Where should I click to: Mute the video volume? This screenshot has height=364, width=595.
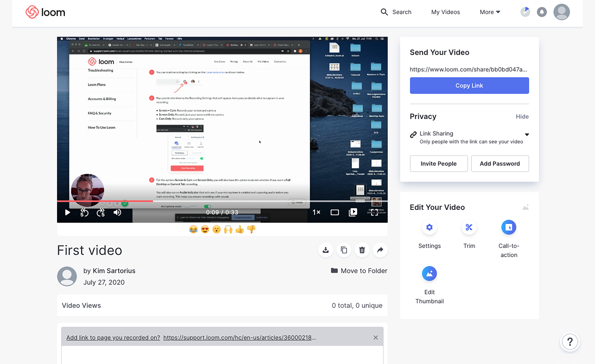tap(117, 212)
